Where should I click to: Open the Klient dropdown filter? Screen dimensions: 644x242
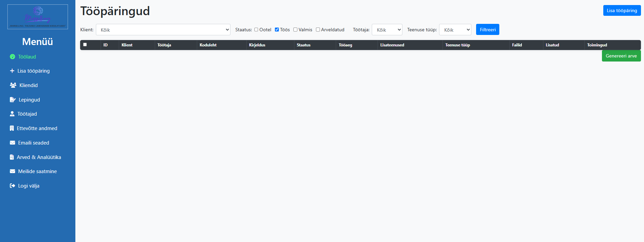(163, 30)
